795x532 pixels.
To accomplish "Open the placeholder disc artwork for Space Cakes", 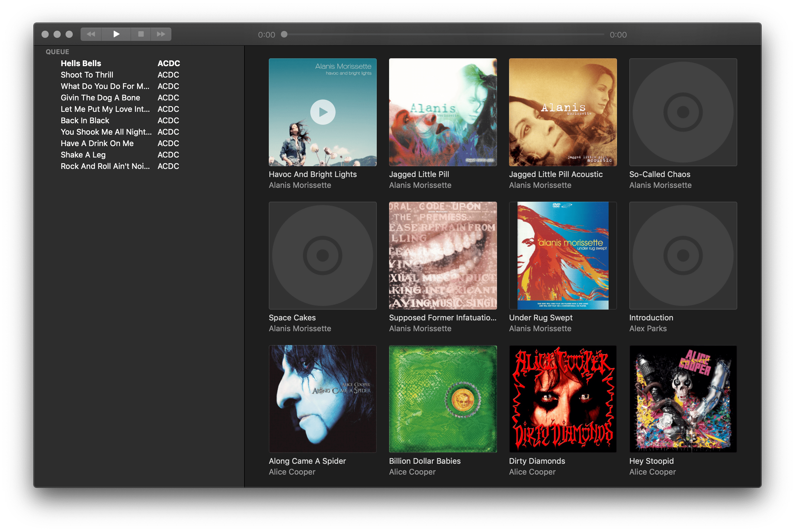I will (x=322, y=255).
